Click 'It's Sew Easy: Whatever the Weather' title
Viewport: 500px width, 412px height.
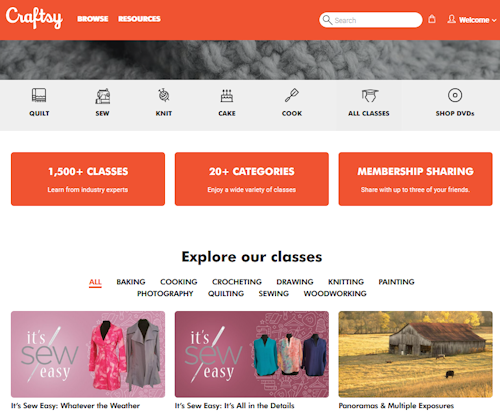(x=75, y=406)
